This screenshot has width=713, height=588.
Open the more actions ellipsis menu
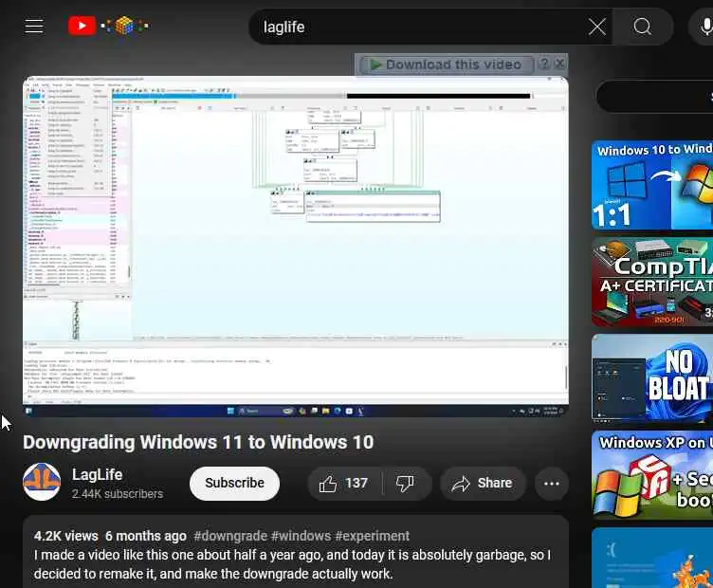[x=552, y=483]
